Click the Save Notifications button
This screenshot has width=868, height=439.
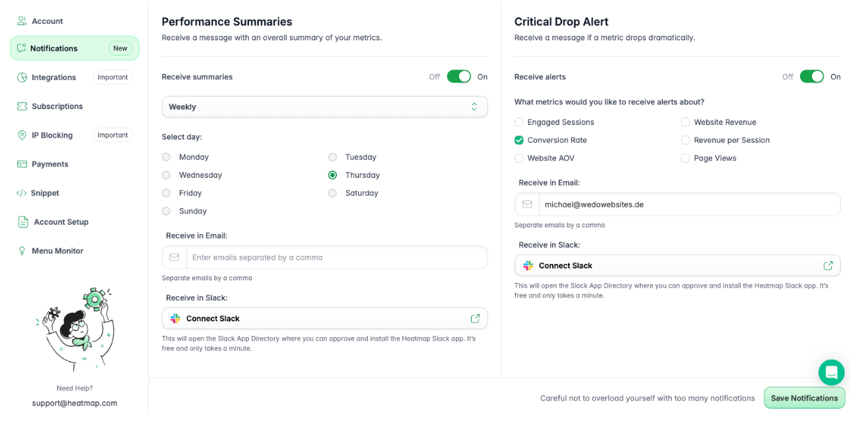pyautogui.click(x=804, y=398)
